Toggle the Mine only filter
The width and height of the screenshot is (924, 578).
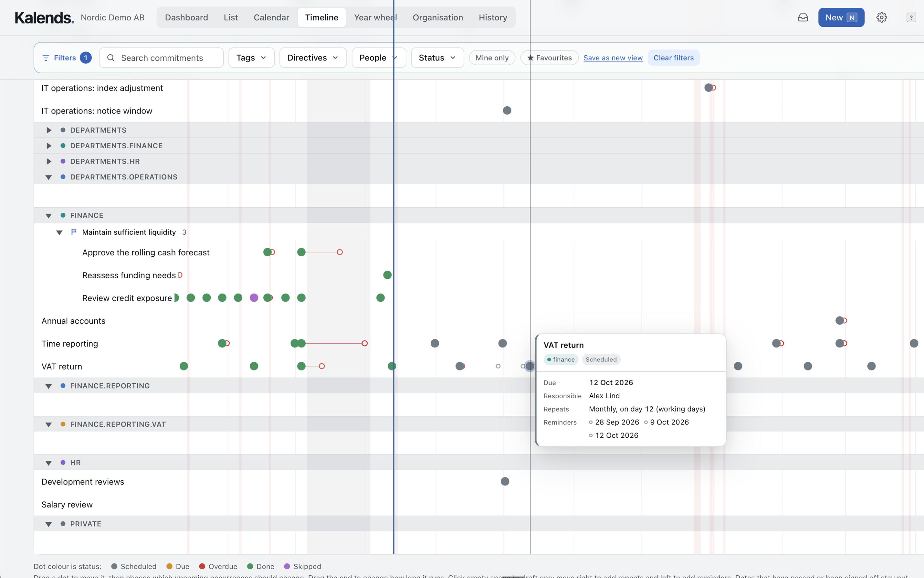492,58
